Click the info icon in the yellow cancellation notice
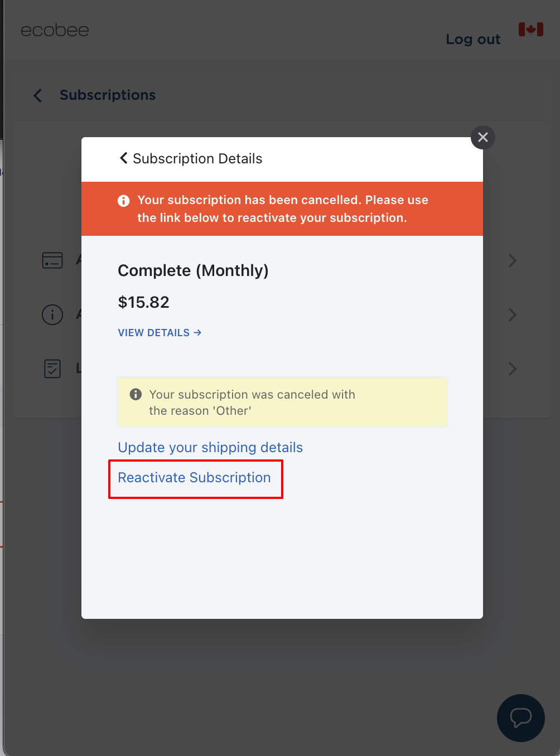 click(135, 394)
